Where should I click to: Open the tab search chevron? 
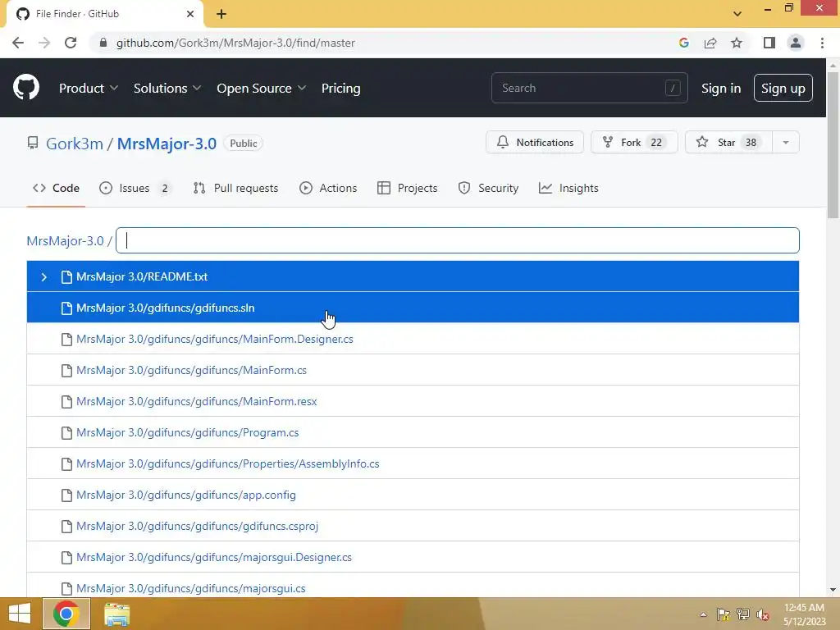(737, 14)
